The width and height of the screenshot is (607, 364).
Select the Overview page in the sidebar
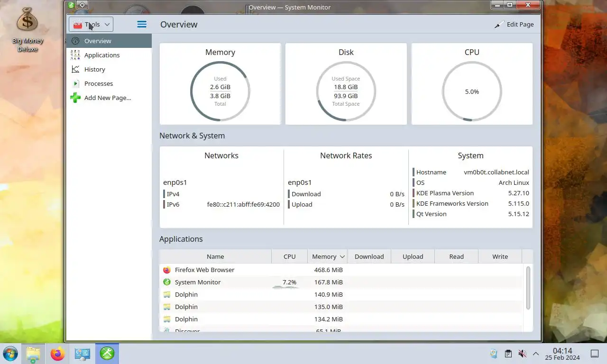point(109,41)
